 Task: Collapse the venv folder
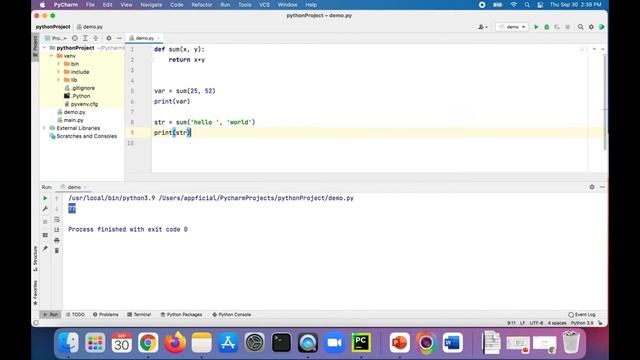[x=51, y=56]
